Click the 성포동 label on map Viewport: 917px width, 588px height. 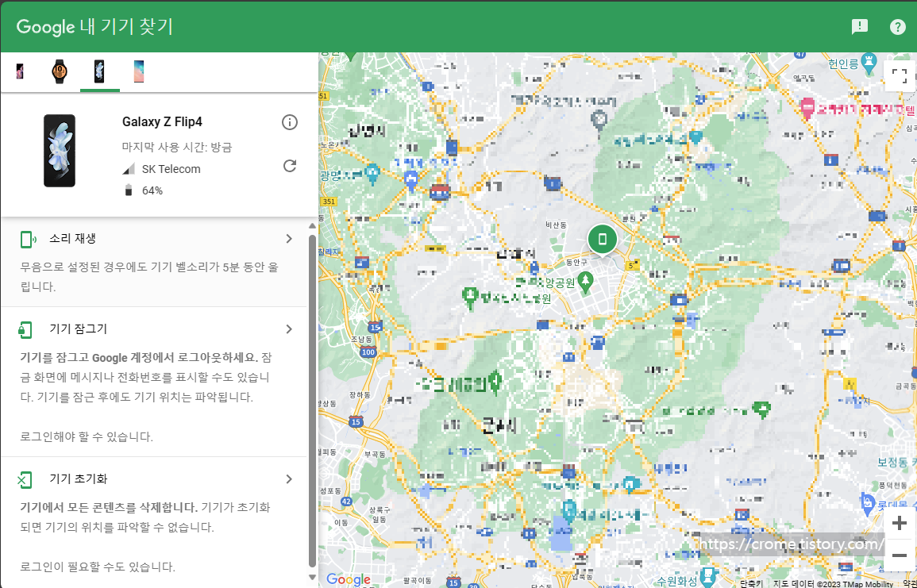(329, 490)
